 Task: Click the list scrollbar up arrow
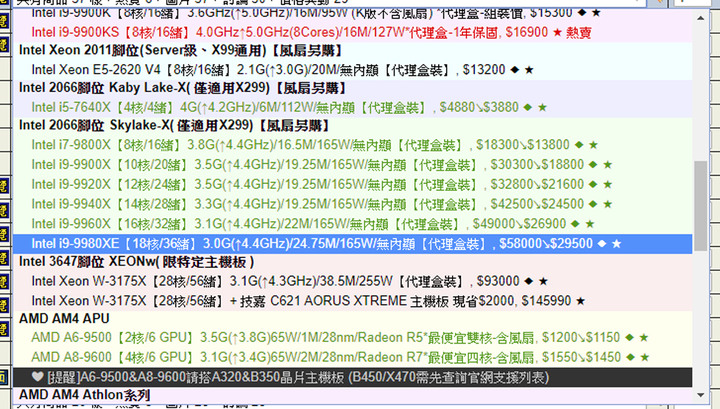pyautogui.click(x=700, y=18)
